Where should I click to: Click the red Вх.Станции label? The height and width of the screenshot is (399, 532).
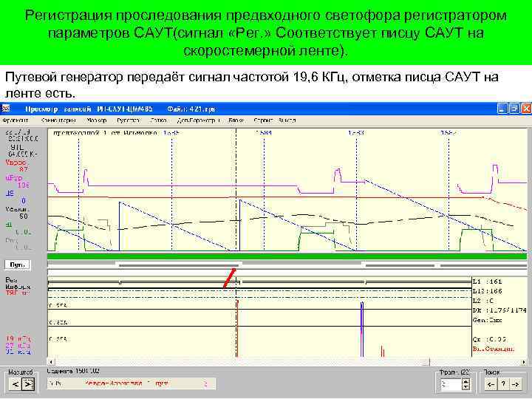coord(494,349)
